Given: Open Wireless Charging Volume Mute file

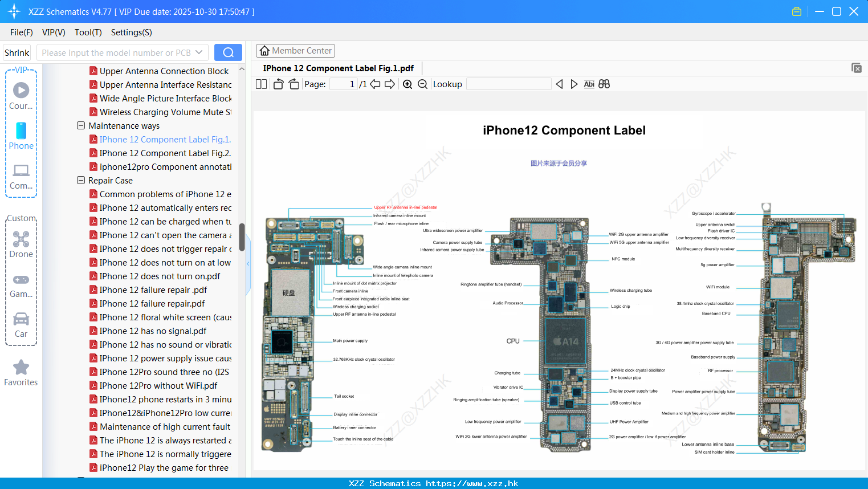Looking at the screenshot, I should (x=161, y=112).
